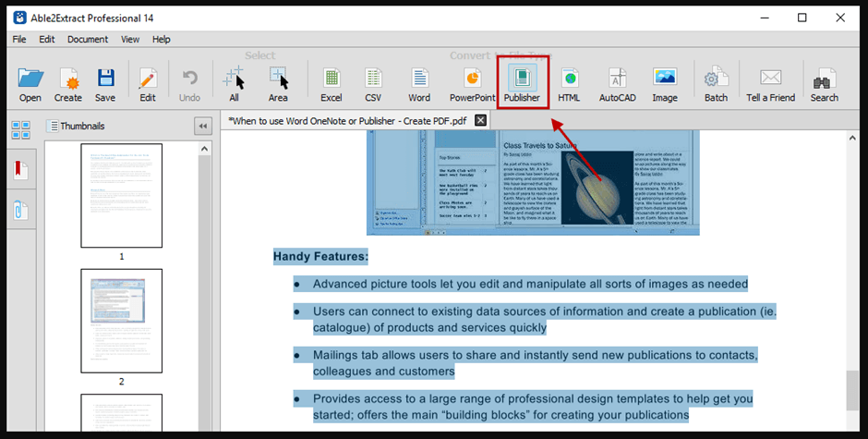Click the Mailings tab bullet text

(x=535, y=363)
